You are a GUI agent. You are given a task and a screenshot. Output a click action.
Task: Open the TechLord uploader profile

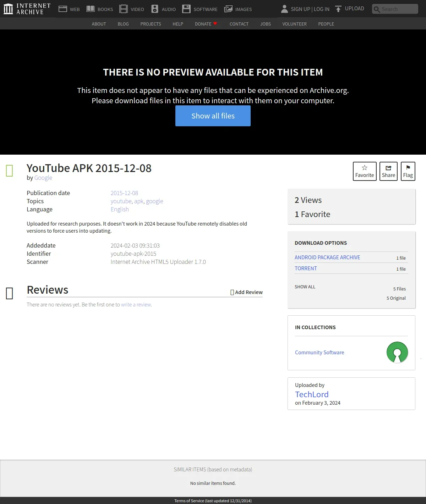[312, 394]
